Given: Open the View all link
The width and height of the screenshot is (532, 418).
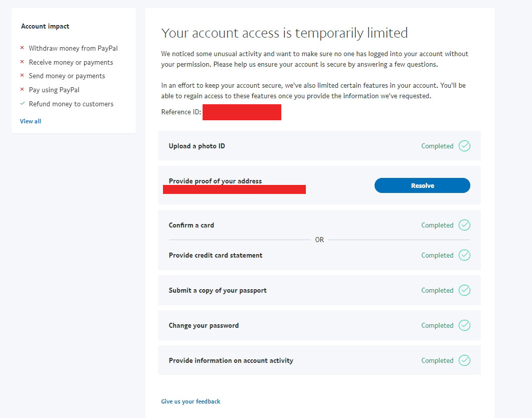Looking at the screenshot, I should [31, 121].
